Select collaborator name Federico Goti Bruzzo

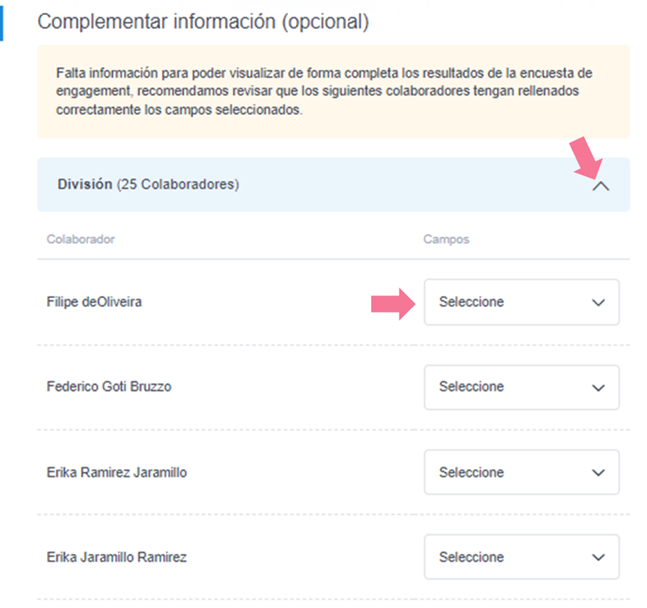(x=109, y=386)
